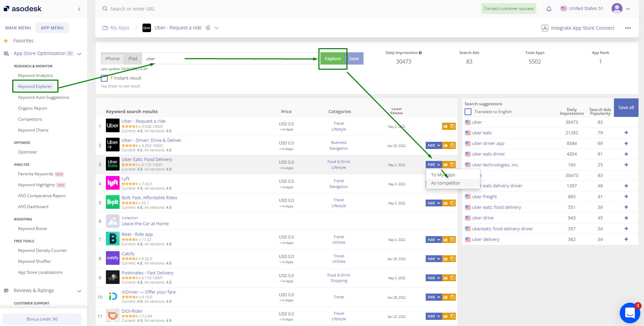Open Keyword Density Counter tool

tap(42, 250)
